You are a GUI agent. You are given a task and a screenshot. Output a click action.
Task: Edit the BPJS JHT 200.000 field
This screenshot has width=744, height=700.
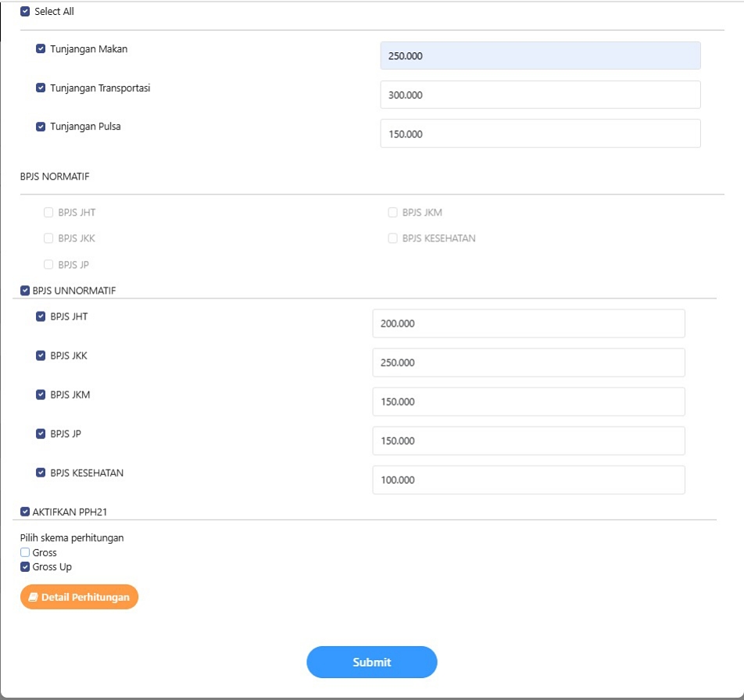click(x=528, y=323)
